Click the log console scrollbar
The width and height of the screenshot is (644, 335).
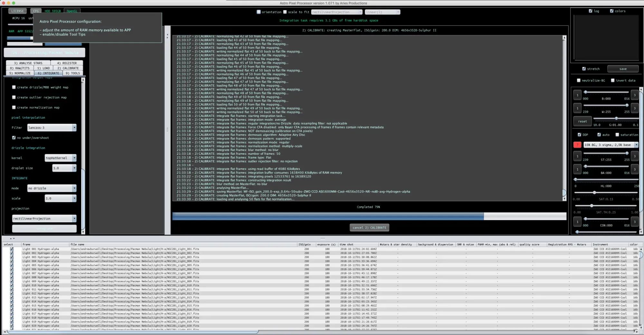(x=564, y=192)
